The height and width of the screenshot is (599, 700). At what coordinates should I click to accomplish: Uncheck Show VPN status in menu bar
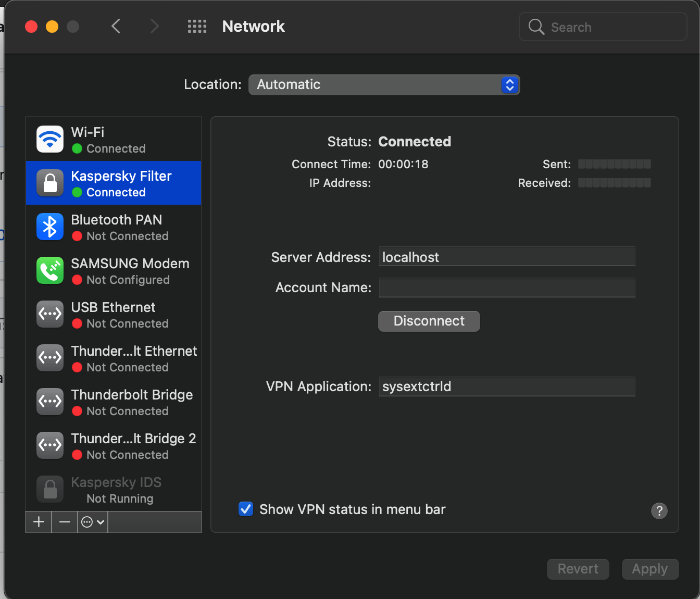tap(245, 509)
